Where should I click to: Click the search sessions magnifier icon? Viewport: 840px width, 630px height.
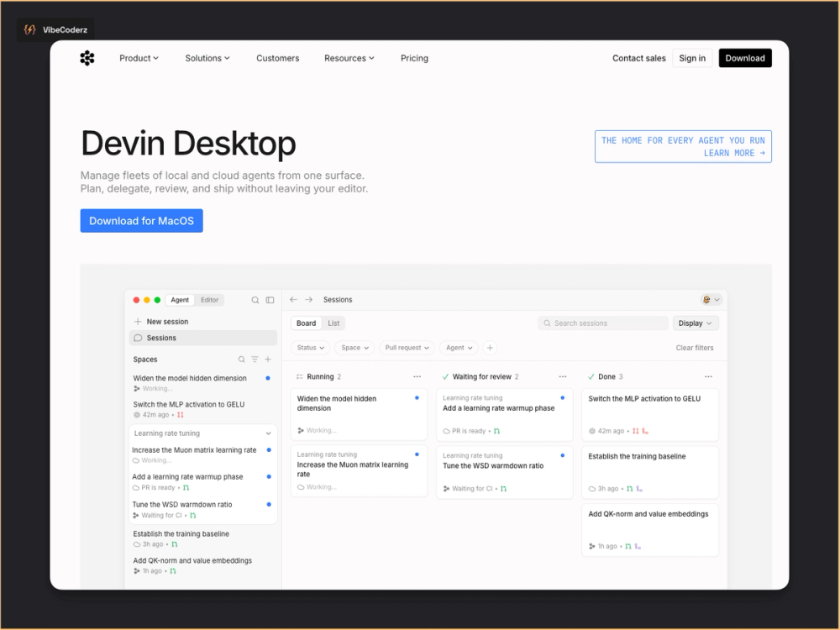(547, 323)
